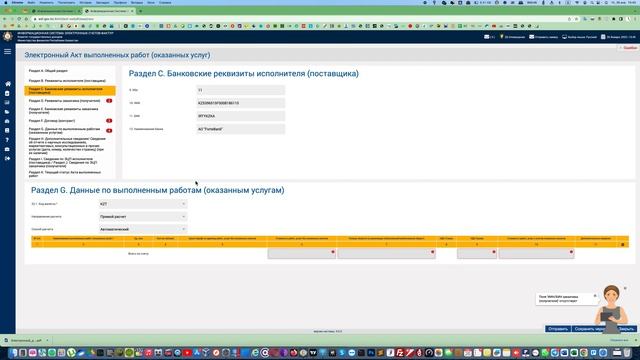
Task: Click red error badge next to Раздел D
Action: tap(109, 100)
